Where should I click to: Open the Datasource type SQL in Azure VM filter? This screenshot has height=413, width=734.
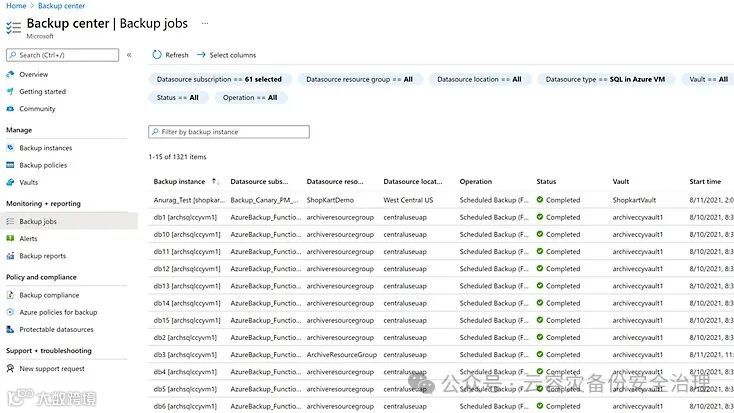click(605, 79)
